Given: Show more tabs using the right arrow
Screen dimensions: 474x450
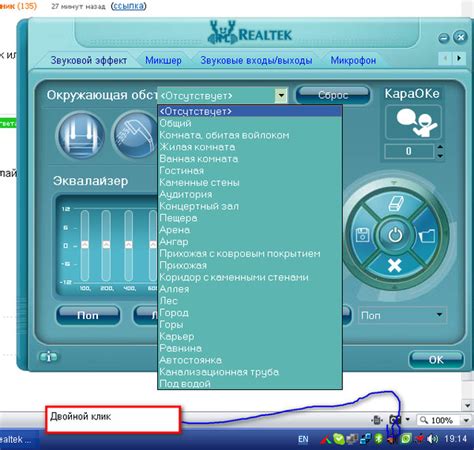Looking at the screenshot, I should pos(459,58).
